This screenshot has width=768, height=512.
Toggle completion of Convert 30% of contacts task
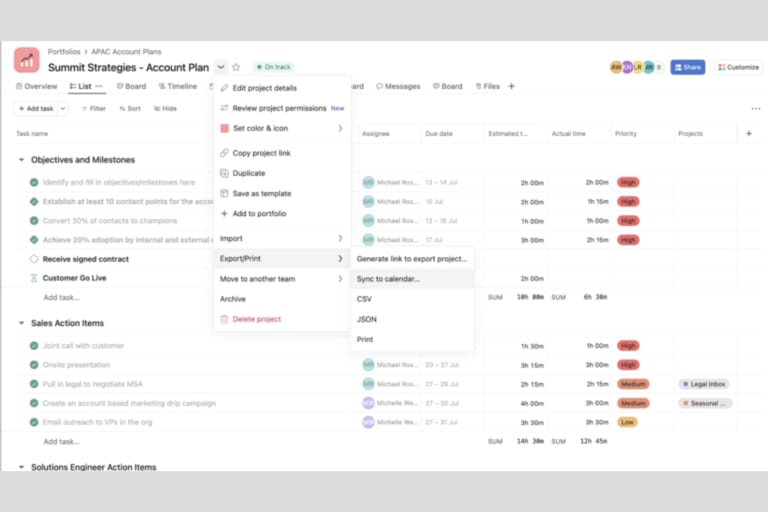pyautogui.click(x=34, y=220)
